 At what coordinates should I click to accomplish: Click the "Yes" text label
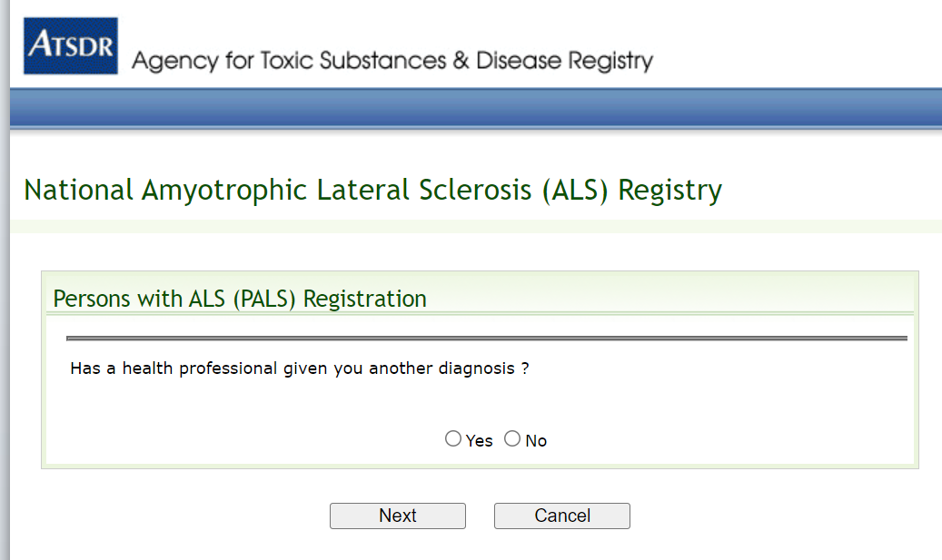coord(479,441)
